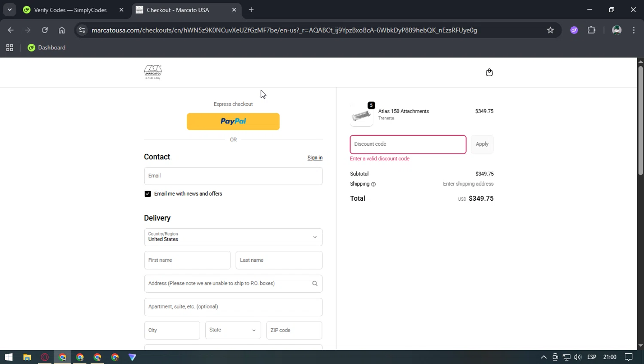Click the City field

(172, 330)
